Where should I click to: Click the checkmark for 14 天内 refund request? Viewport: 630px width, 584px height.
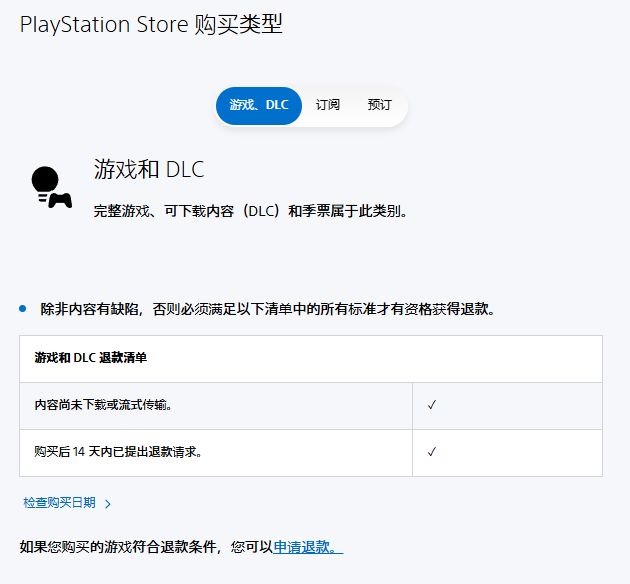tap(432, 452)
